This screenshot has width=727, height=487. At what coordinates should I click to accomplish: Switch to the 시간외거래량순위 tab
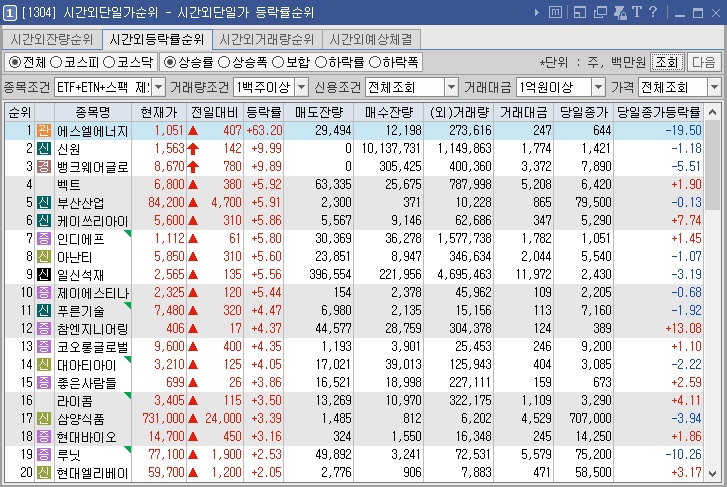pos(267,39)
